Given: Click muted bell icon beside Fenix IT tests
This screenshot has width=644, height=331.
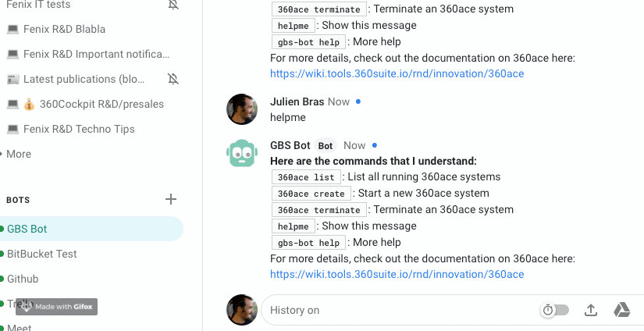Looking at the screenshot, I should 173,5.
